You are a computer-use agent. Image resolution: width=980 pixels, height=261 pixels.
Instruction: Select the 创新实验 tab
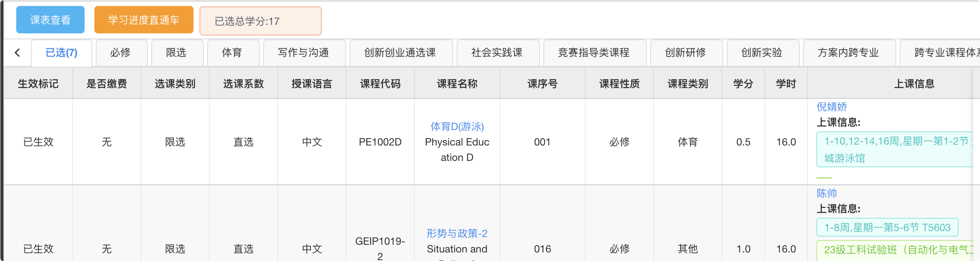point(762,53)
